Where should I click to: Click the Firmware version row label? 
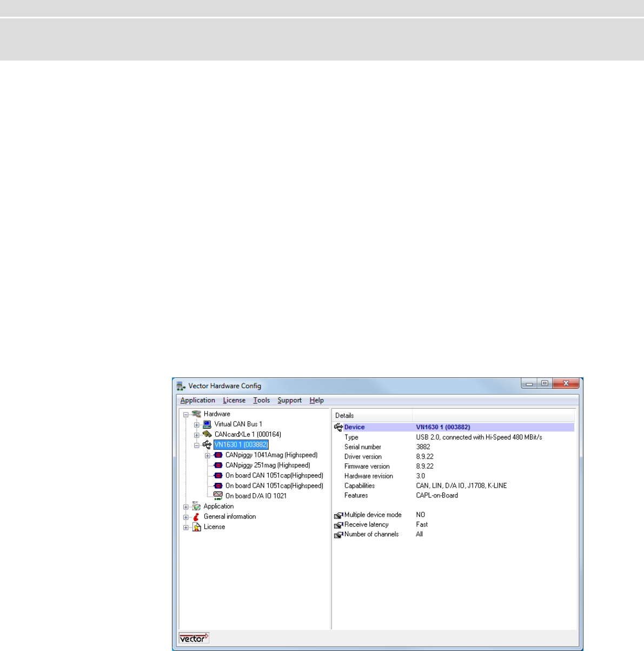coord(367,467)
